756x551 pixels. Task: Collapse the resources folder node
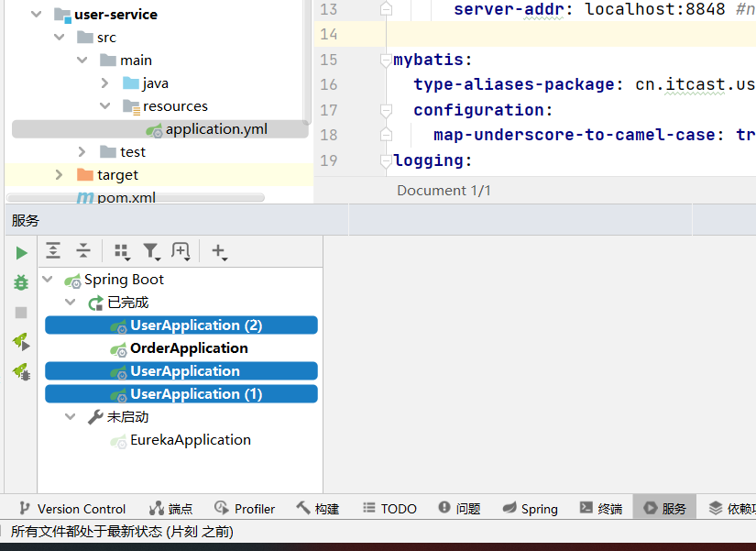(105, 105)
